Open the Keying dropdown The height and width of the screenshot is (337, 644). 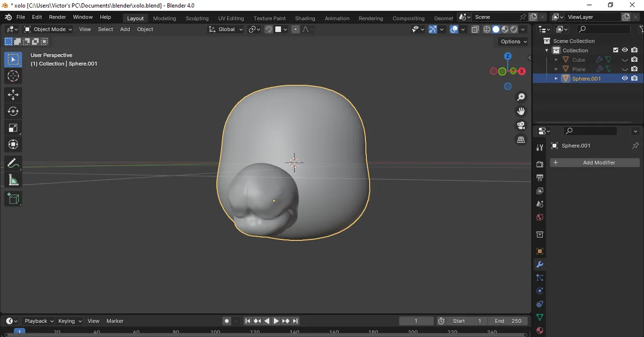point(70,321)
